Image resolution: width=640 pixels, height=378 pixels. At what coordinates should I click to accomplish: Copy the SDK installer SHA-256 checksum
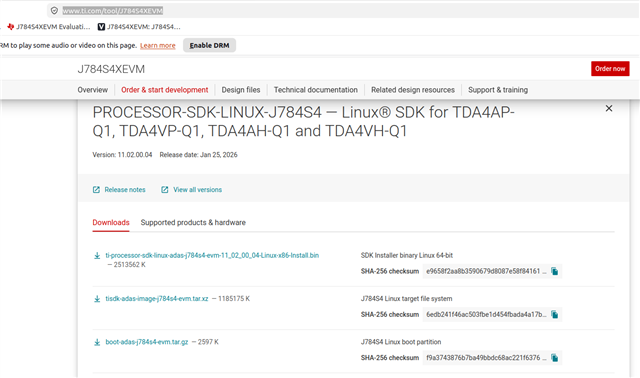(x=554, y=271)
